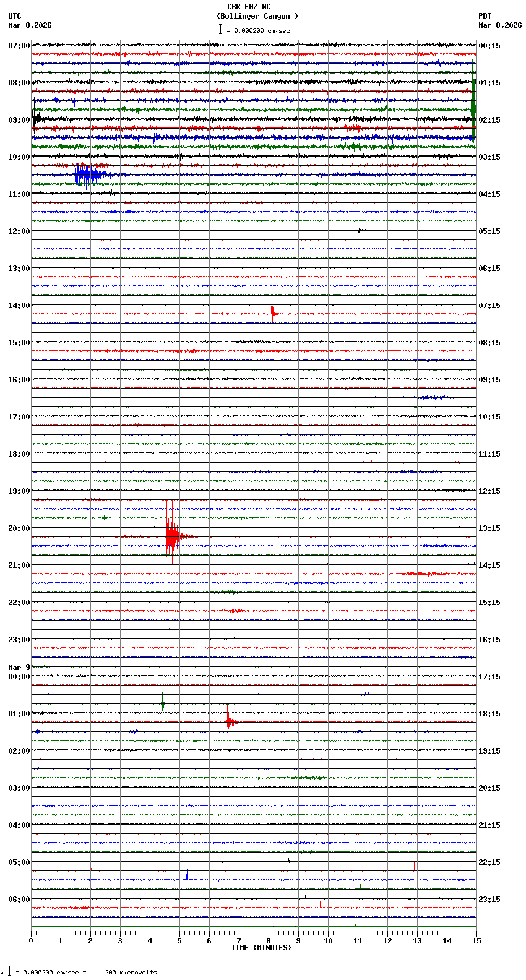Click the Bollinger Canyon subtitle

257,16
